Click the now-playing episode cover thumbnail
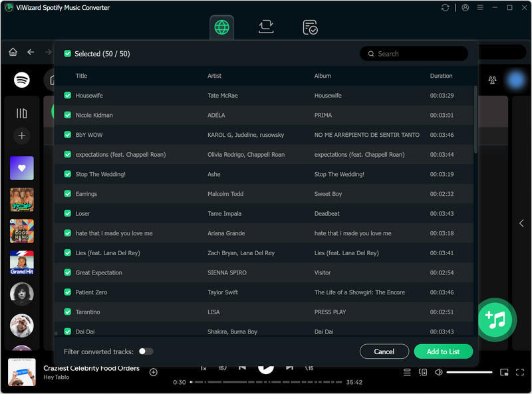 pyautogui.click(x=22, y=372)
